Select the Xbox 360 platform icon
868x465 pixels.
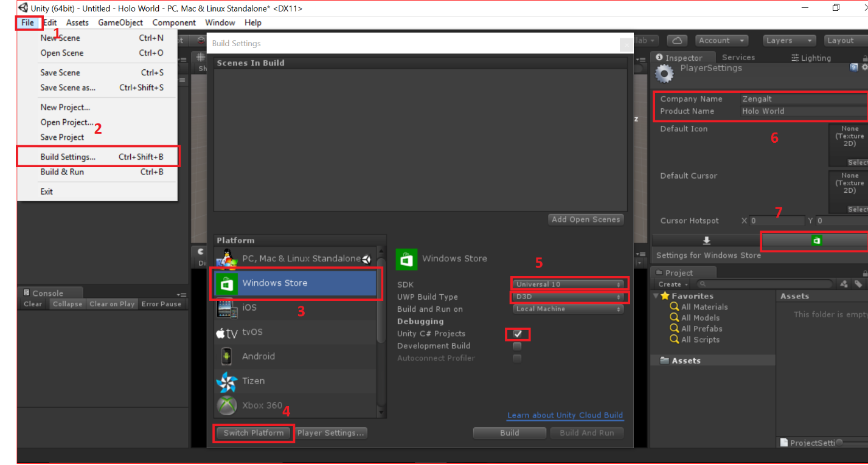tap(227, 405)
